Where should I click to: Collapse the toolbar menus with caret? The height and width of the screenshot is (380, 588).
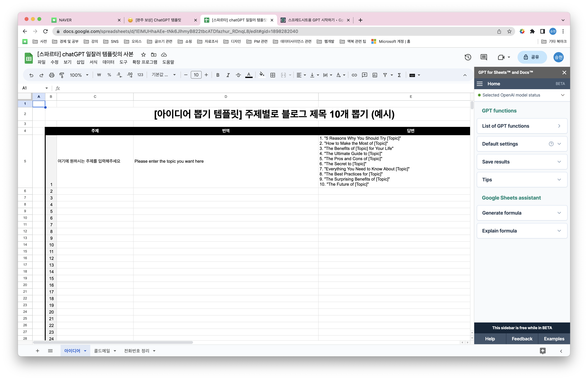coord(465,75)
